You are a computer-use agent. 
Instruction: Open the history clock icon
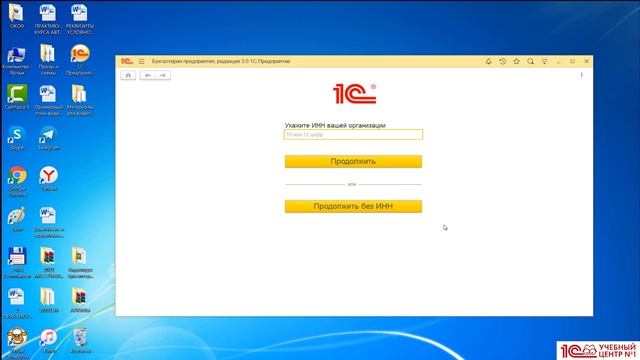pyautogui.click(x=502, y=61)
